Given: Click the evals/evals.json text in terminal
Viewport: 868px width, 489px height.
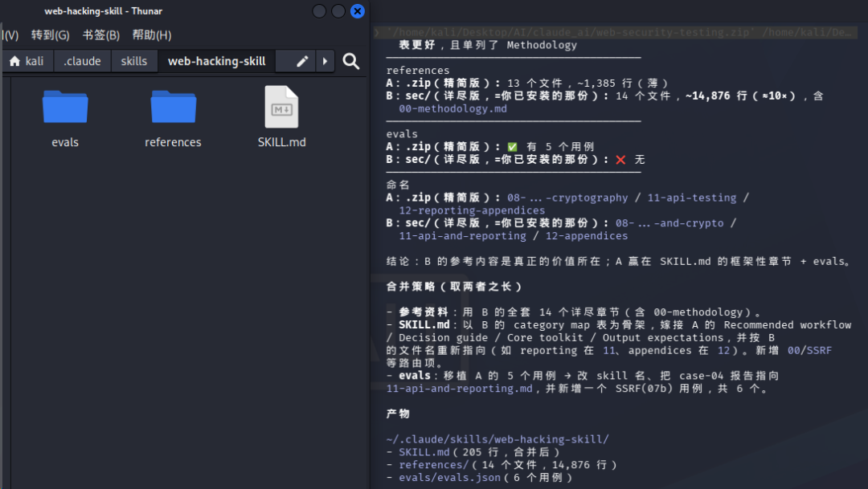Looking at the screenshot, I should pos(449,478).
